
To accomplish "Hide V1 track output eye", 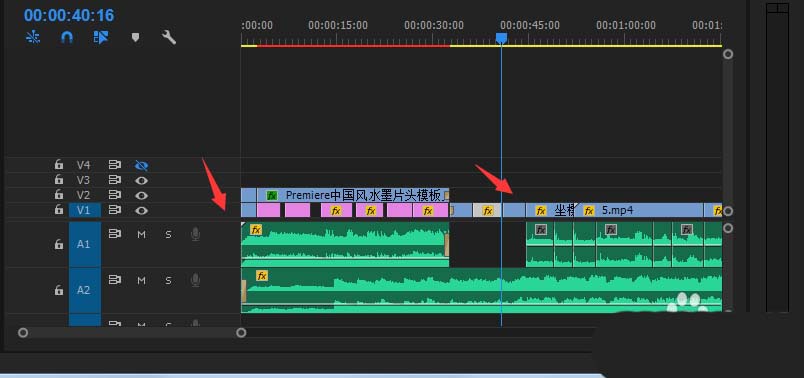I will (x=141, y=210).
